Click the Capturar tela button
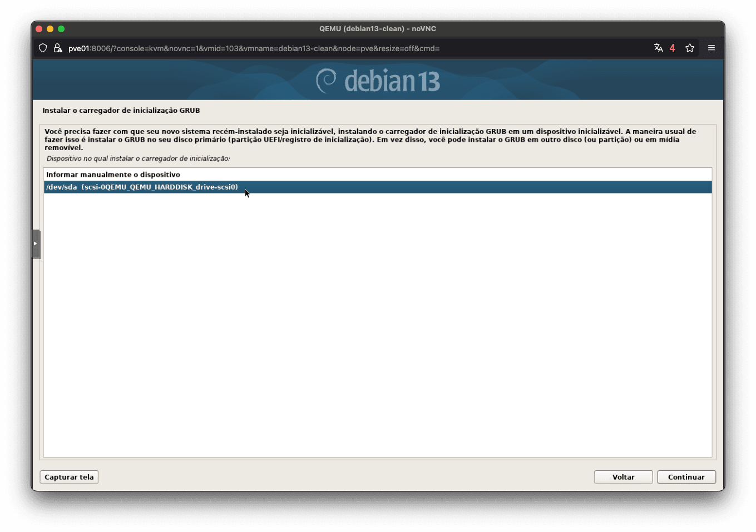The width and height of the screenshot is (756, 532). [69, 477]
